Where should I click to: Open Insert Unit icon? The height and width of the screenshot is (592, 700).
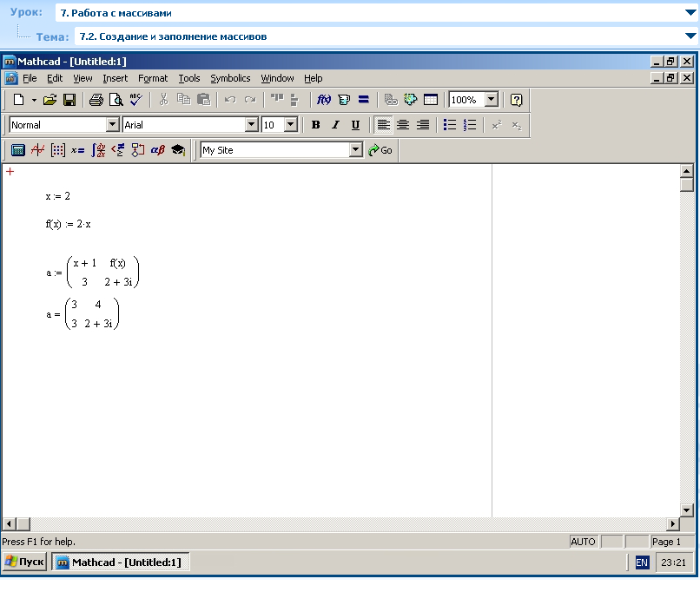point(344,100)
